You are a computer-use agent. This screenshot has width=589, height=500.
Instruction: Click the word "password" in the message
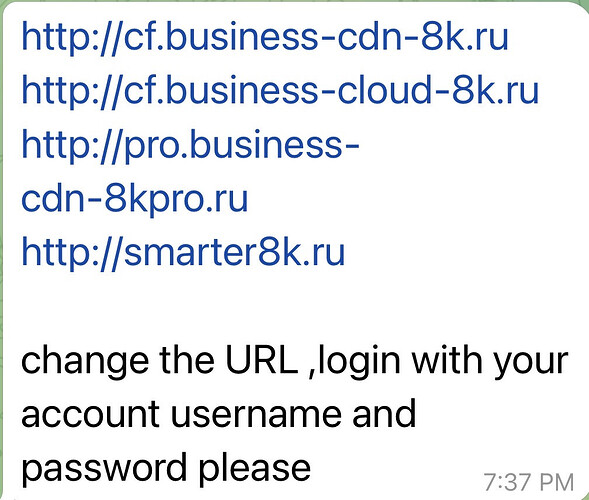coord(104,469)
